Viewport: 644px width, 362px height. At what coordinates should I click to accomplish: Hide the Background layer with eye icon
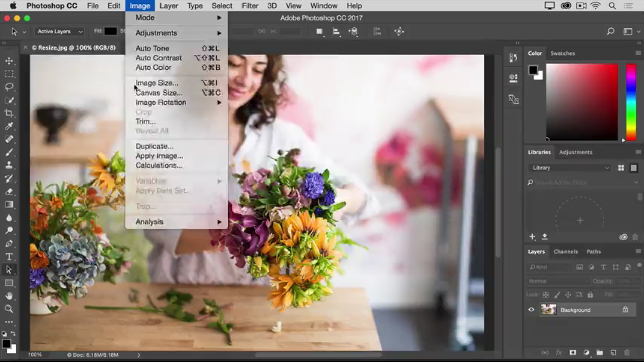(x=531, y=310)
